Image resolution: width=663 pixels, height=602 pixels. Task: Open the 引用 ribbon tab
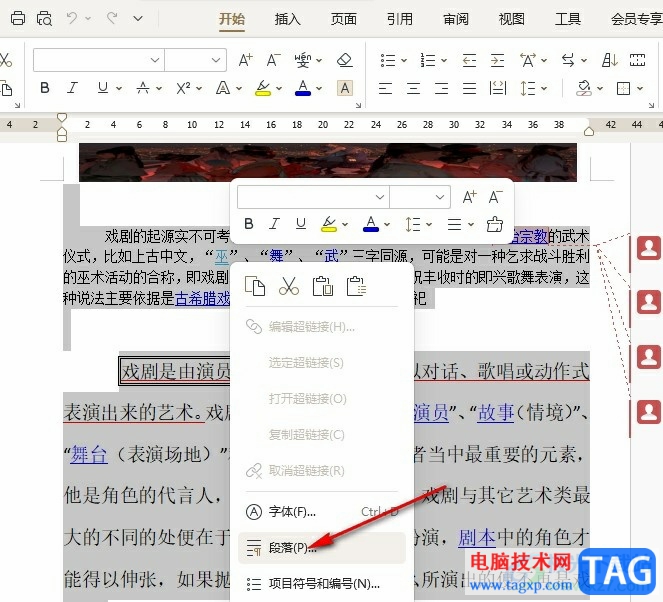[400, 19]
